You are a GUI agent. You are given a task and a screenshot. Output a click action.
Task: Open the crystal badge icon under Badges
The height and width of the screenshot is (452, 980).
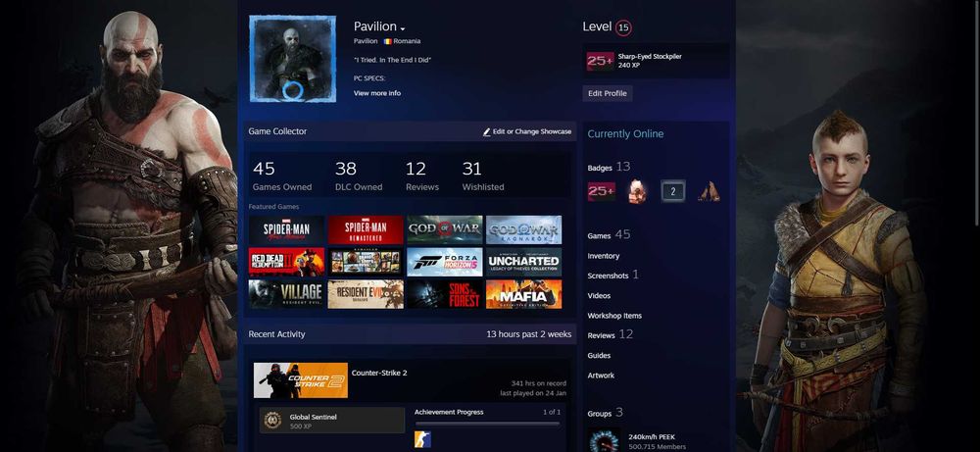click(638, 191)
